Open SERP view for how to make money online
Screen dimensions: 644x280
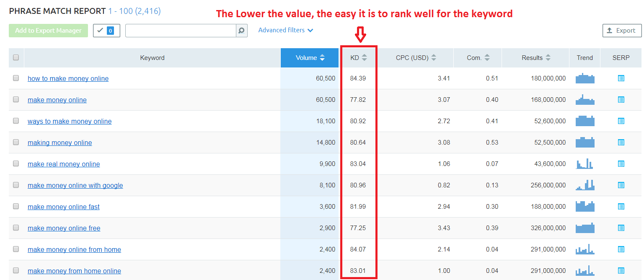point(621,78)
